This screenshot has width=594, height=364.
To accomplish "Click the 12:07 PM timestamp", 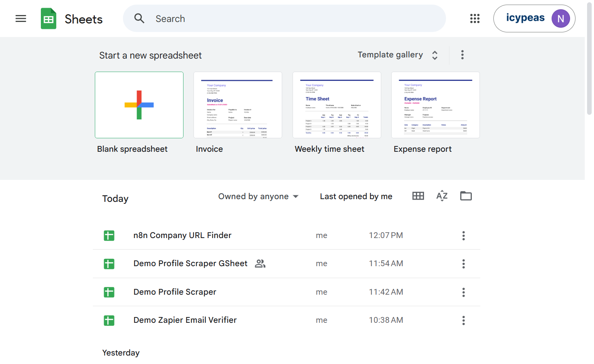I will coord(386,235).
